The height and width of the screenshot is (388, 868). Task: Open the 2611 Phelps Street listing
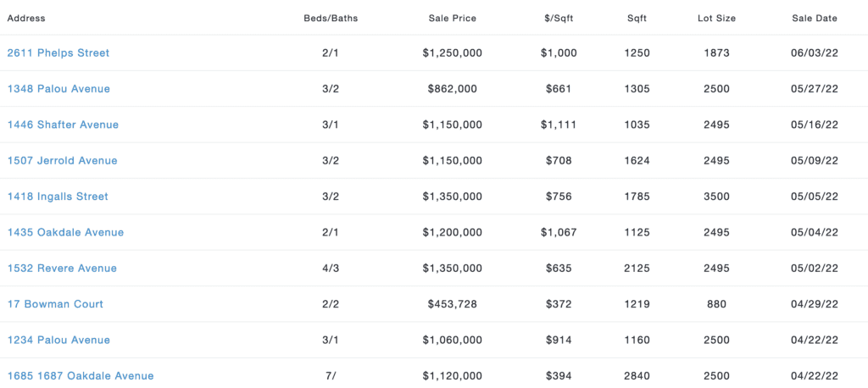pyautogui.click(x=58, y=53)
